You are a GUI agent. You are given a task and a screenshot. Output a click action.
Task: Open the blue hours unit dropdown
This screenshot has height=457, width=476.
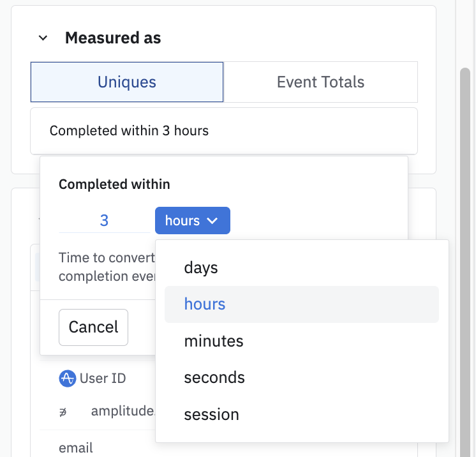[x=191, y=221]
